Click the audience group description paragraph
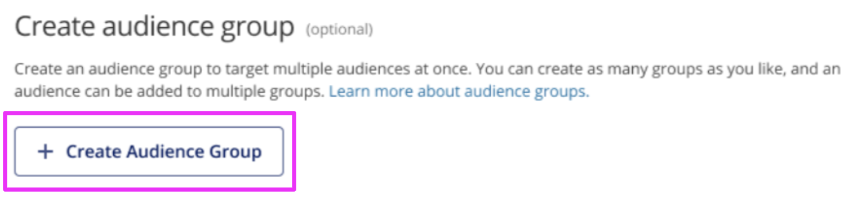This screenshot has height=207, width=868. click(427, 81)
